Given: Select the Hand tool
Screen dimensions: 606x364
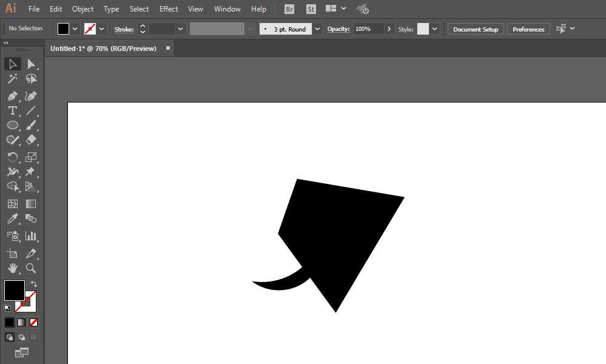Looking at the screenshot, I should point(12,268).
